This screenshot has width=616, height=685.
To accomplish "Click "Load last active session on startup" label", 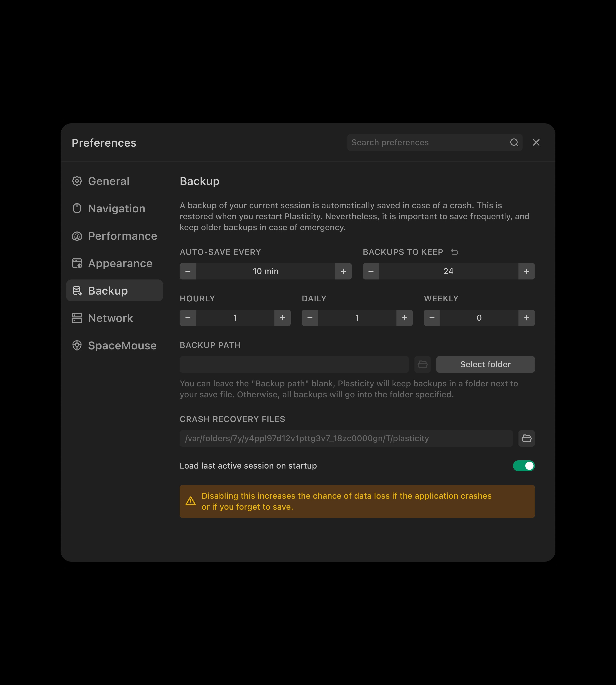I will pos(248,466).
